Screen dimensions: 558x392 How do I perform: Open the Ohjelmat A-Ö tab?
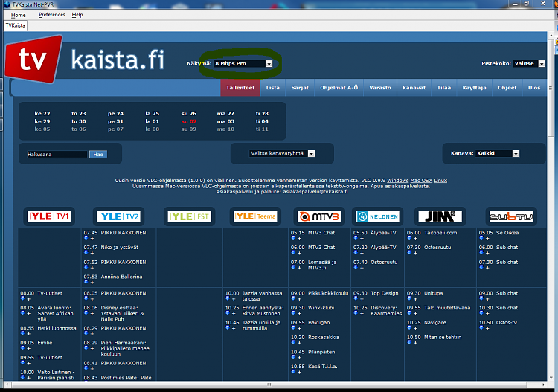(339, 88)
